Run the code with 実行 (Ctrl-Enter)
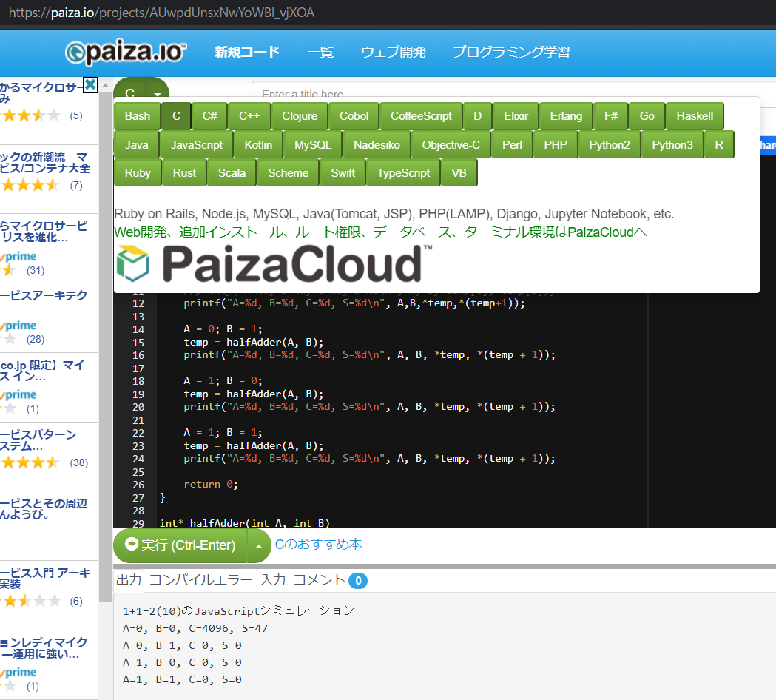776x700 pixels. (180, 545)
